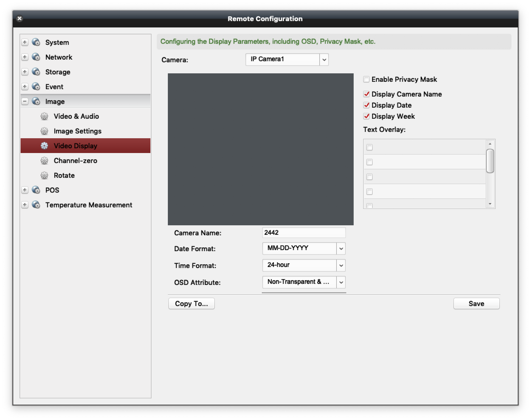Screen dimensions: 531x420
Task: Enable the Privacy Mask checkbox
Action: coord(366,79)
